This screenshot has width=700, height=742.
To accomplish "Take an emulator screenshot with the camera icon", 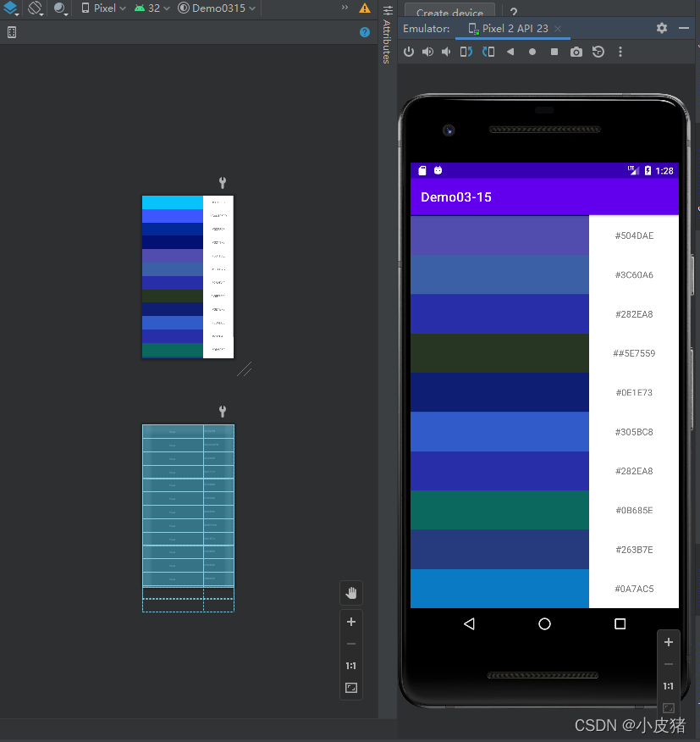I will tap(576, 52).
